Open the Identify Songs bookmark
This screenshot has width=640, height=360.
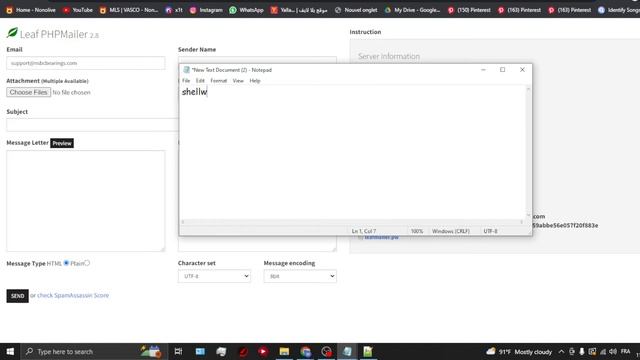[x=619, y=10]
